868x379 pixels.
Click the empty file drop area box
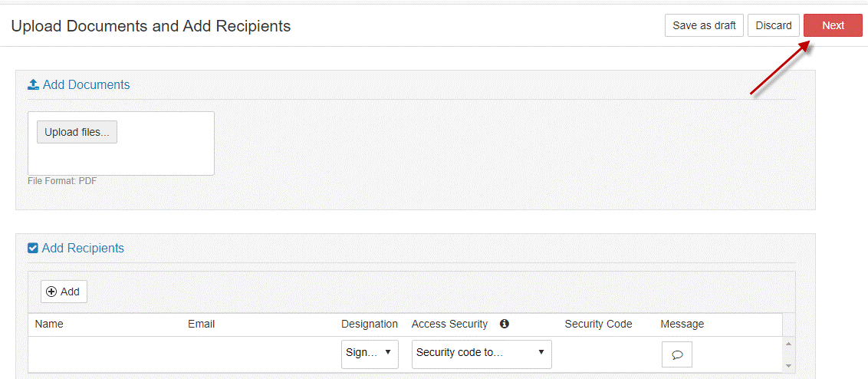(120, 143)
